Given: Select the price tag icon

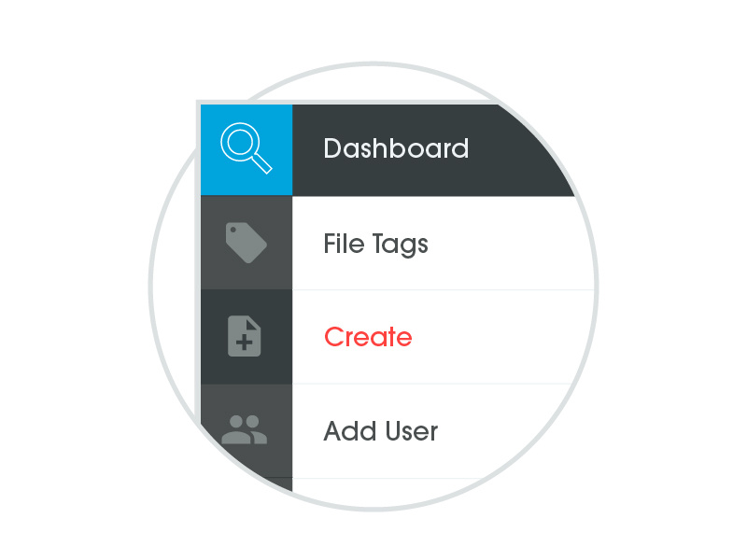Looking at the screenshot, I should click(246, 243).
